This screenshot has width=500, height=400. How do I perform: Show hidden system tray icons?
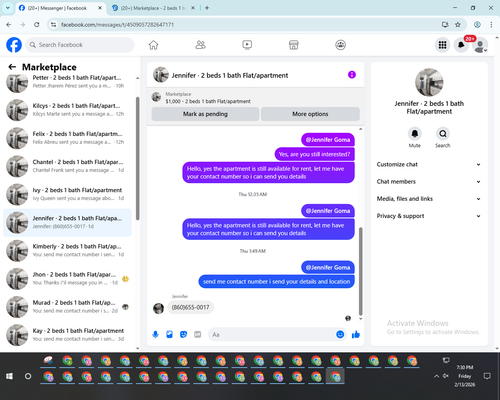coord(436,376)
